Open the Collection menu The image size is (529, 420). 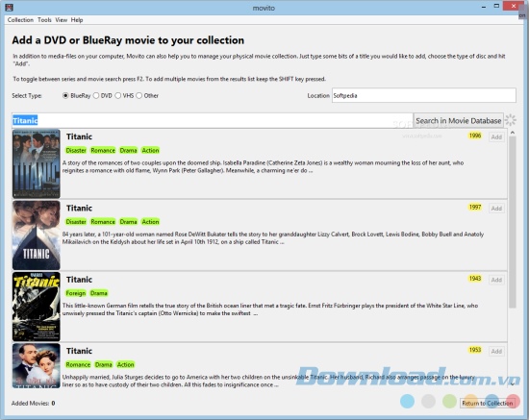point(20,20)
